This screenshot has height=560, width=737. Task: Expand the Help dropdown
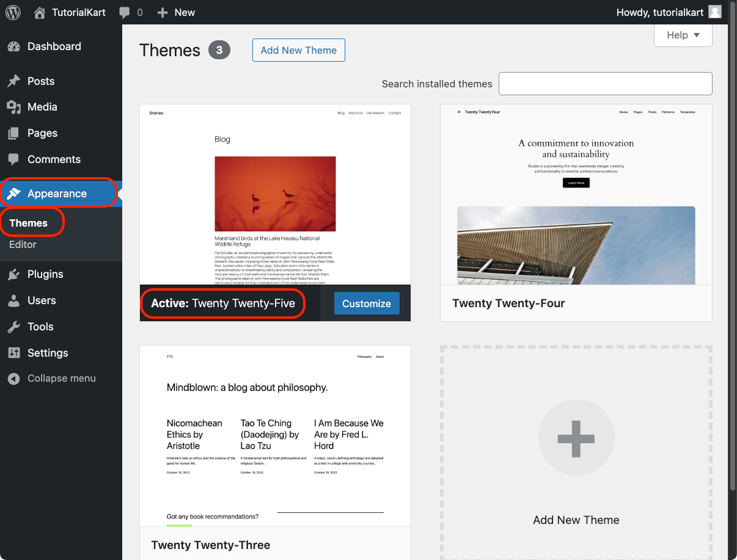coord(683,35)
